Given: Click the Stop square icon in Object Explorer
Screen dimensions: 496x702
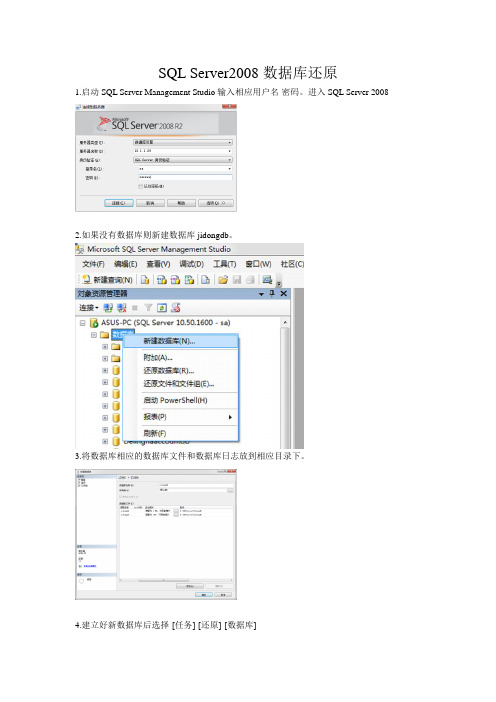Looking at the screenshot, I should 135,308.
